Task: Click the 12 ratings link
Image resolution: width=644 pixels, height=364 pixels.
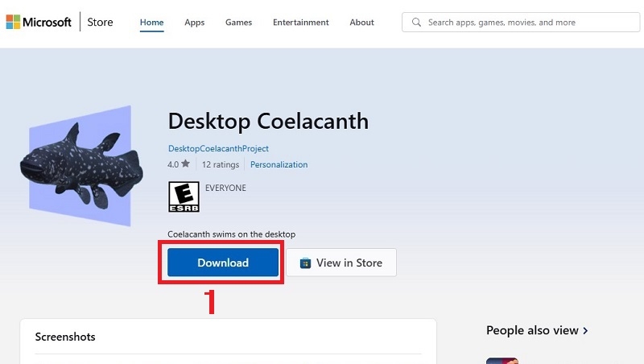Action: click(x=221, y=164)
